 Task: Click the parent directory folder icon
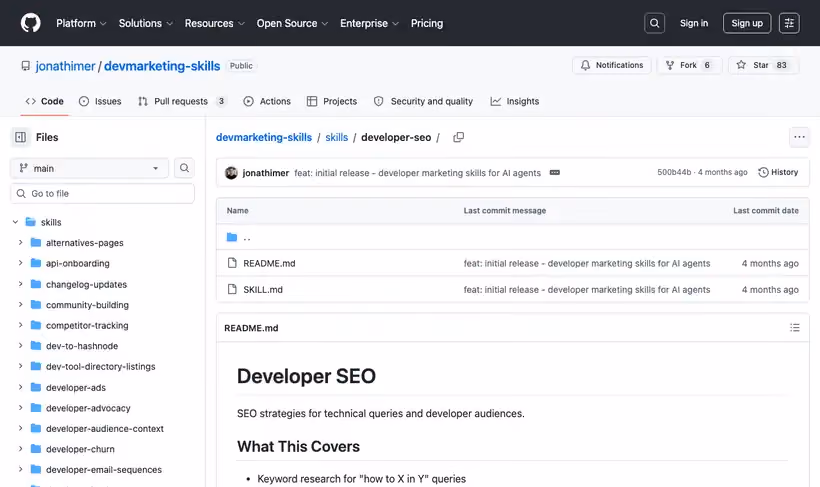tap(232, 237)
